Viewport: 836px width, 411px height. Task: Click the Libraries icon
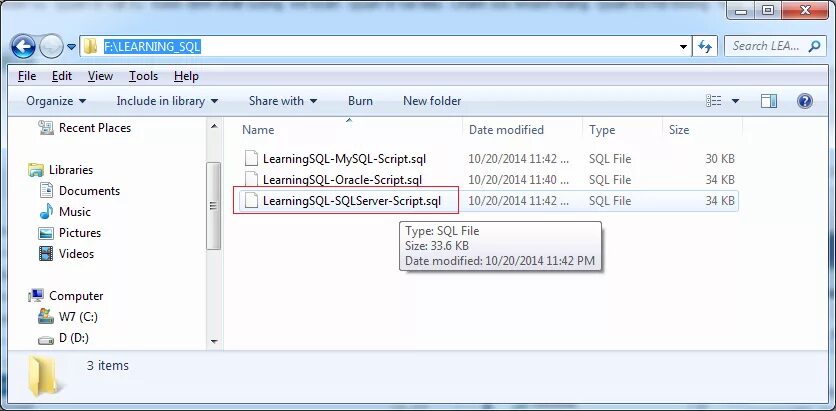coord(36,170)
